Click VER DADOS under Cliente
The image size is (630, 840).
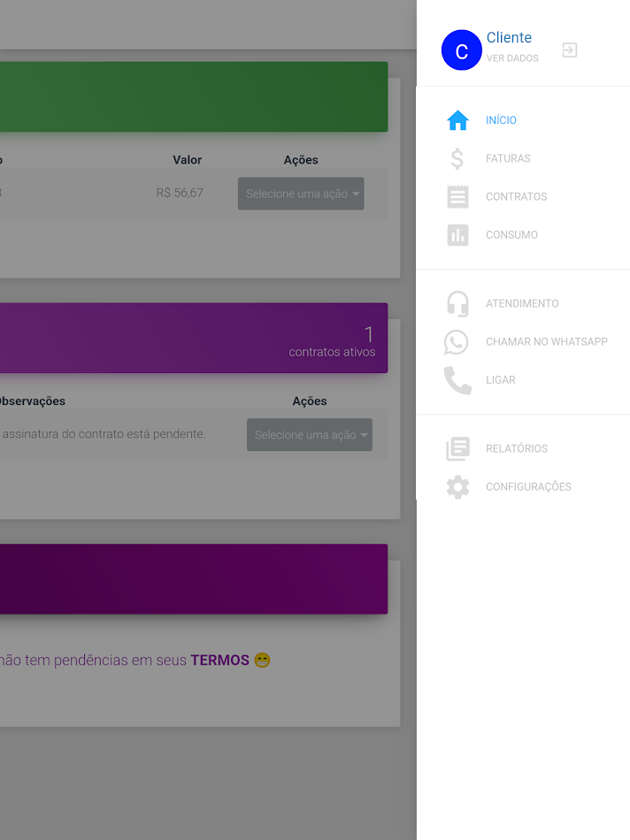click(512, 58)
